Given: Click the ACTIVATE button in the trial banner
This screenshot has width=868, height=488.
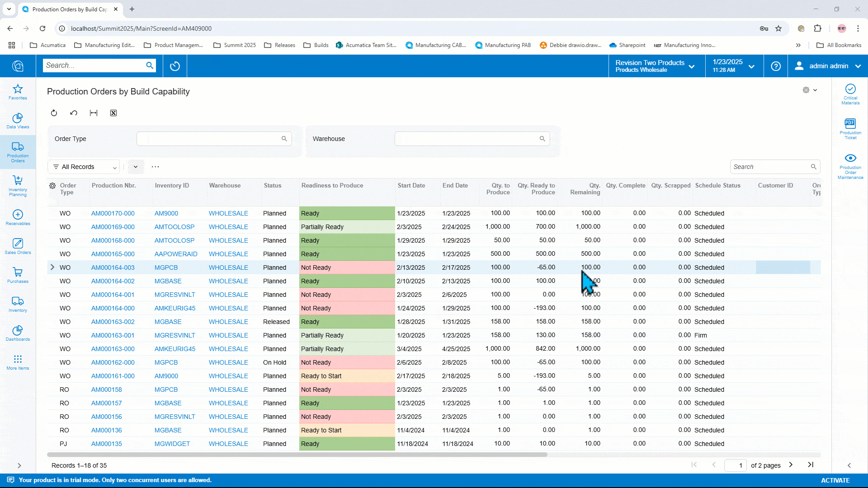Looking at the screenshot, I should tap(835, 480).
